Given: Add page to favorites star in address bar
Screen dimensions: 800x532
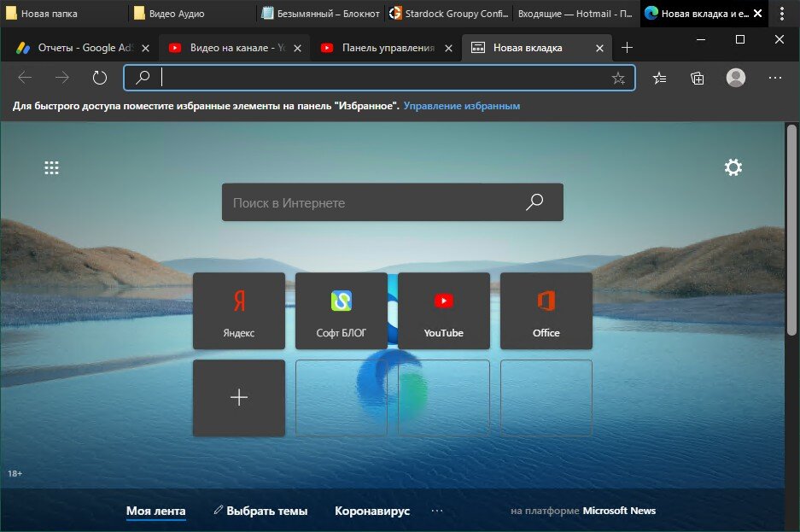Looking at the screenshot, I should pyautogui.click(x=618, y=78).
